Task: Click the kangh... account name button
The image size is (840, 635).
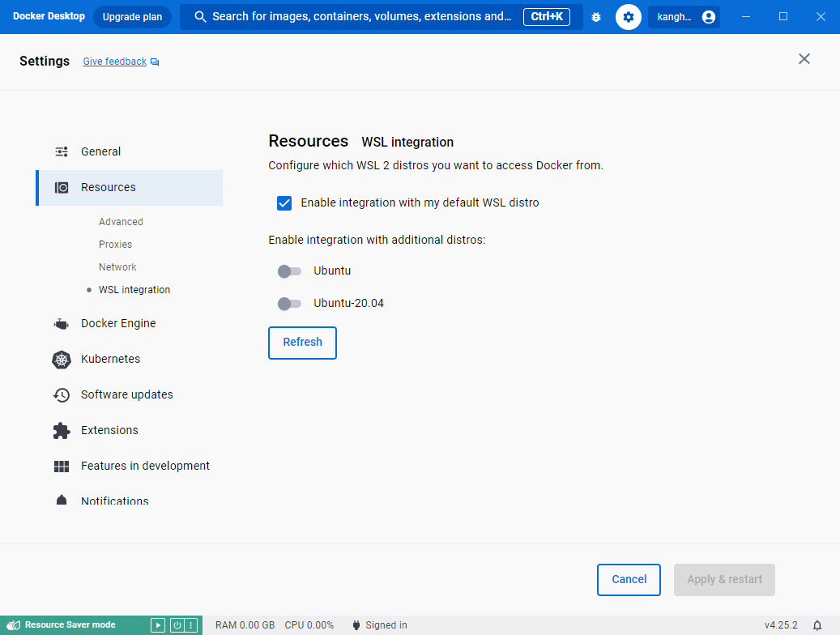Action: click(684, 17)
